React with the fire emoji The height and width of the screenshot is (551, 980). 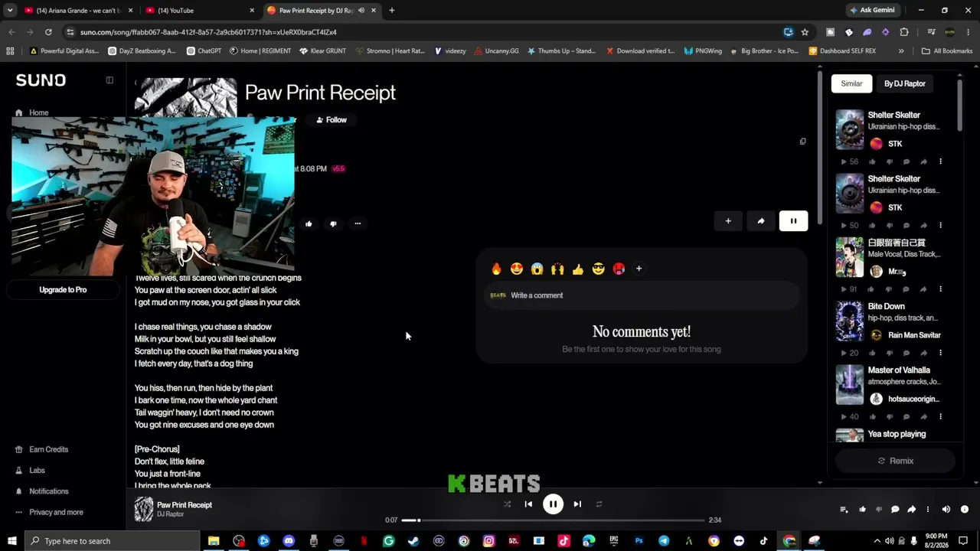pos(496,269)
